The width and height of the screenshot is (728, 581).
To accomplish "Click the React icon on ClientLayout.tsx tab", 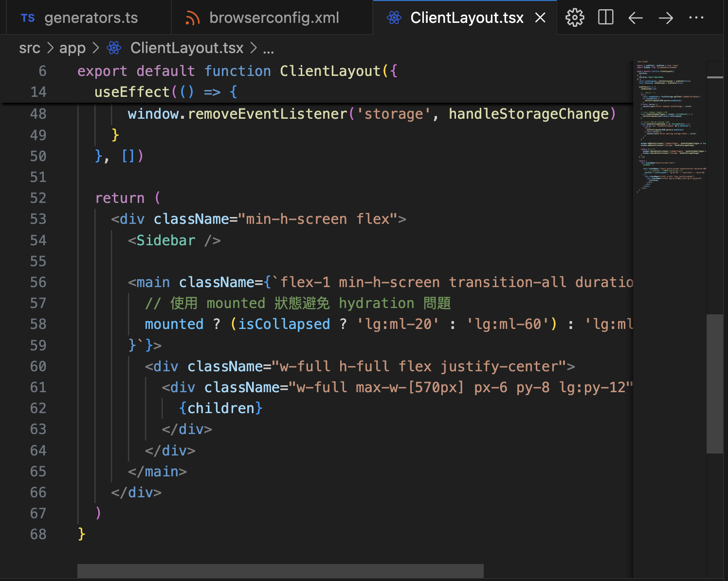I will pyautogui.click(x=394, y=18).
